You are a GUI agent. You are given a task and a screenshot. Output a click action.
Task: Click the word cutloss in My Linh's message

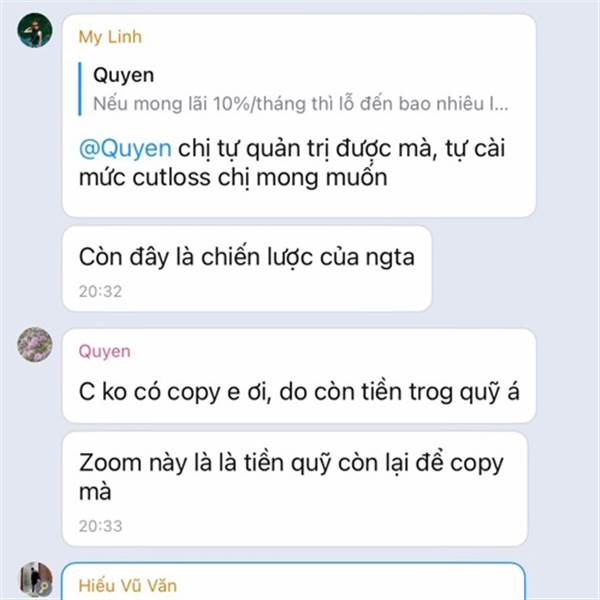pos(171,178)
